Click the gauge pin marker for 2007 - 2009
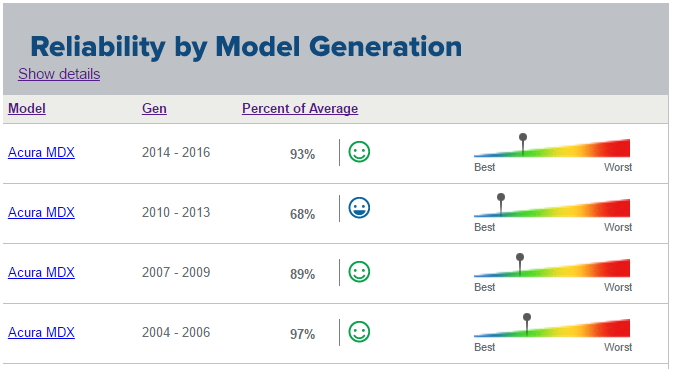674x369 pixels. point(520,264)
